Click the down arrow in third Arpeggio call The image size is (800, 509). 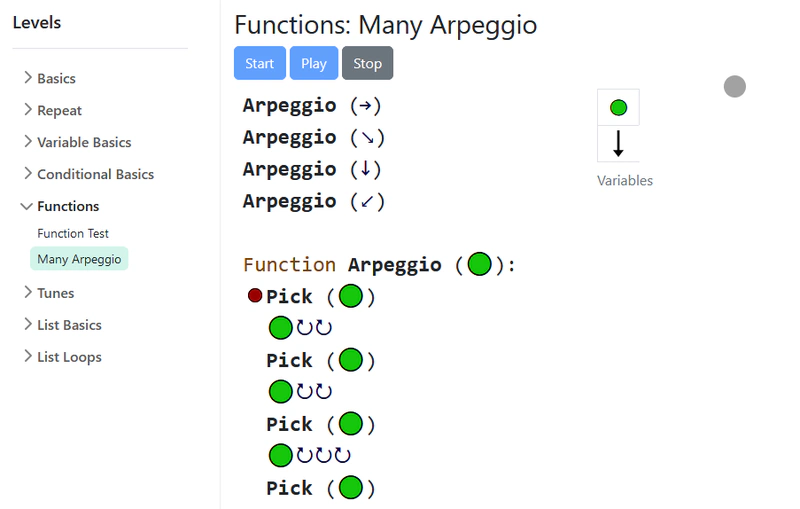point(365,169)
